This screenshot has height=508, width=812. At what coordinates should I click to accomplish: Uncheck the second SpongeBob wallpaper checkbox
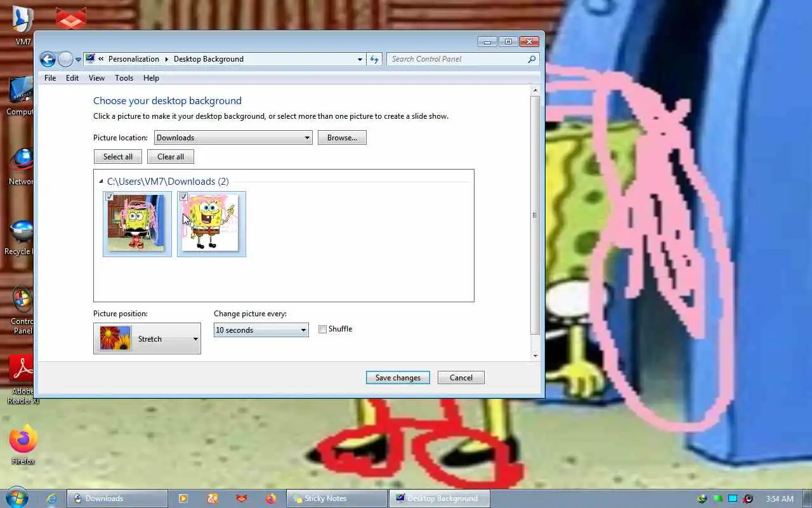pyautogui.click(x=184, y=197)
